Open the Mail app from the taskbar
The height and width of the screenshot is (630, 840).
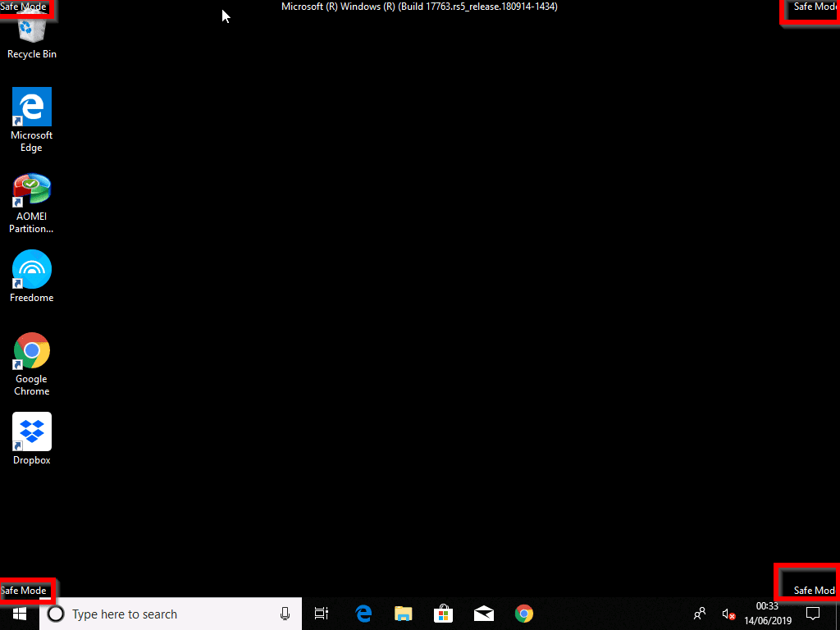[x=484, y=614]
